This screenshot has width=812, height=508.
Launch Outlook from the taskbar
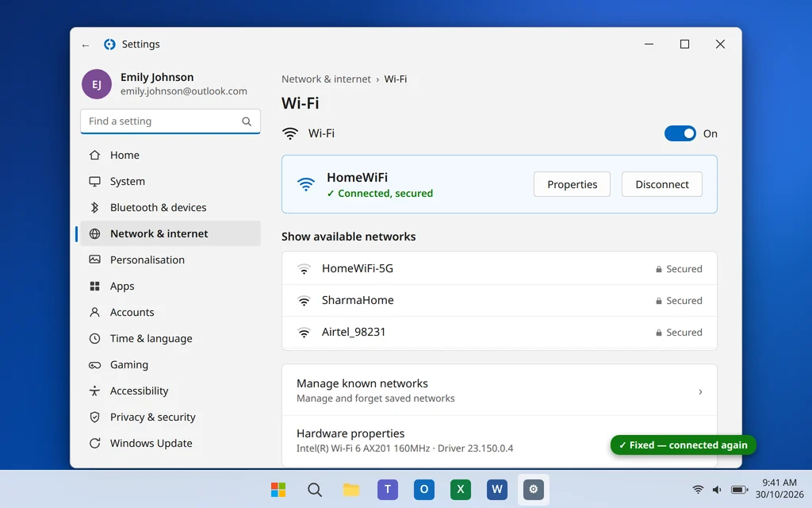[x=423, y=489]
